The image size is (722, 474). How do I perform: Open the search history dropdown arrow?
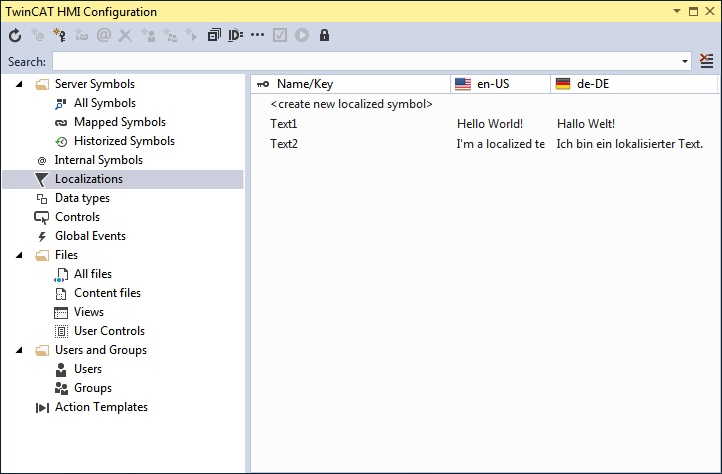(x=685, y=61)
